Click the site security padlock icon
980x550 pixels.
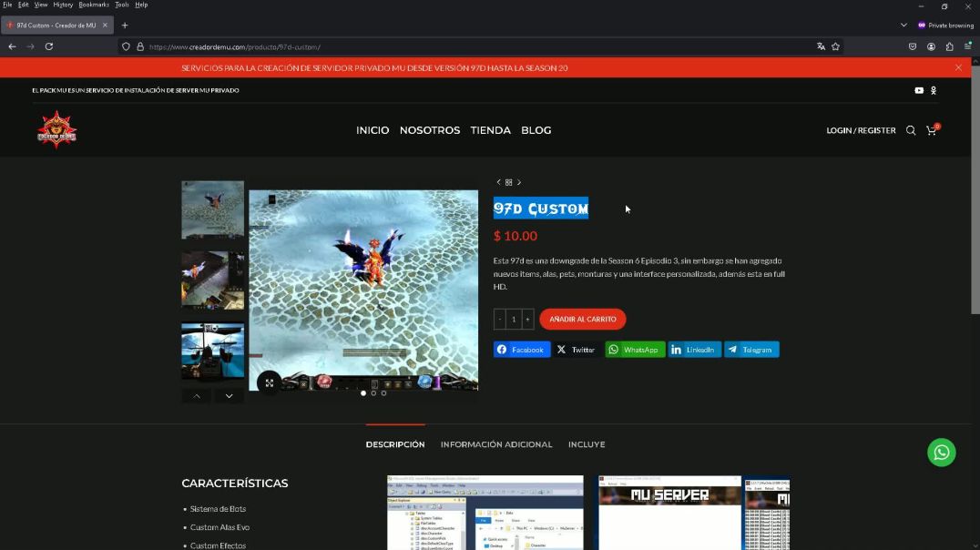tap(140, 46)
